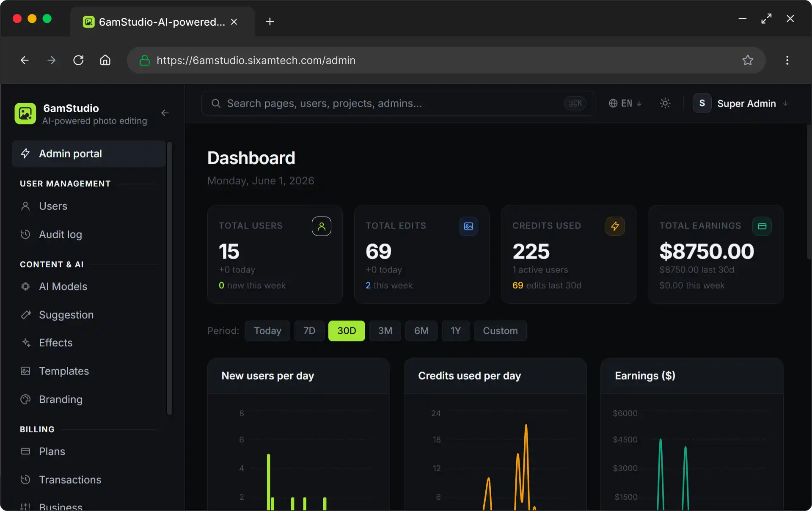Screen dimensions: 812x511
Task: Click the "New users per day" chart title
Action: pos(268,376)
